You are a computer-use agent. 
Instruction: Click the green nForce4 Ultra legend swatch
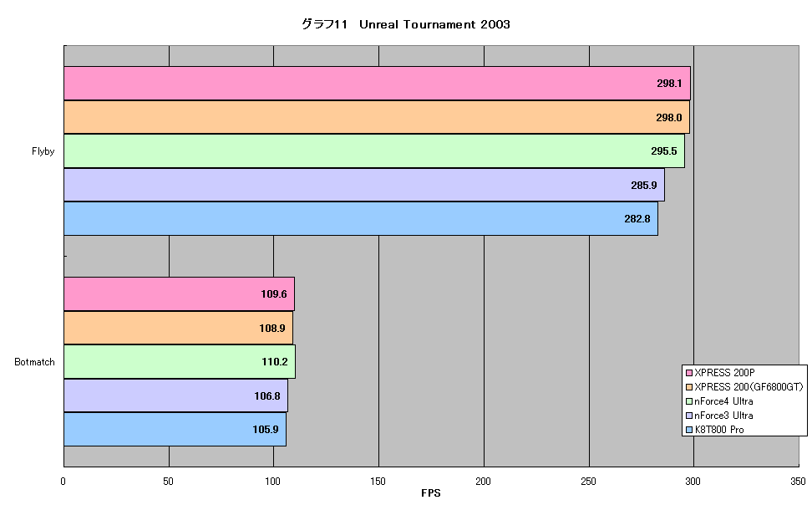tap(689, 401)
